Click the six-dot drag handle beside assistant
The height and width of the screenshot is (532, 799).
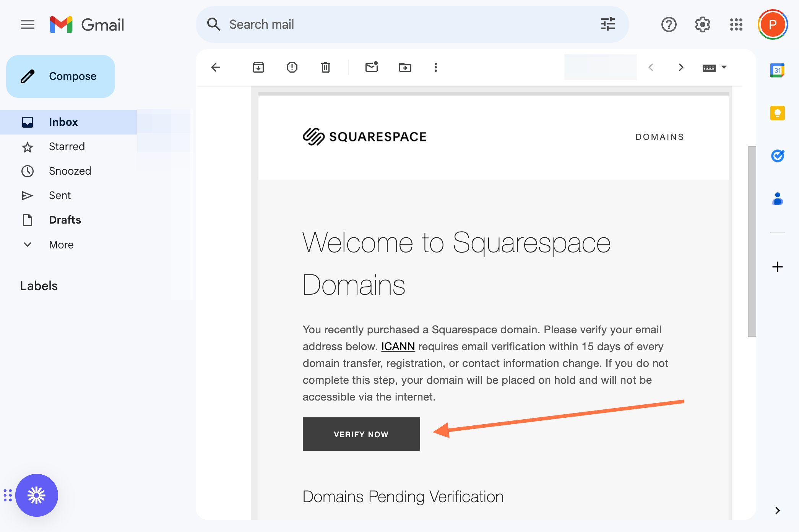pos(8,495)
